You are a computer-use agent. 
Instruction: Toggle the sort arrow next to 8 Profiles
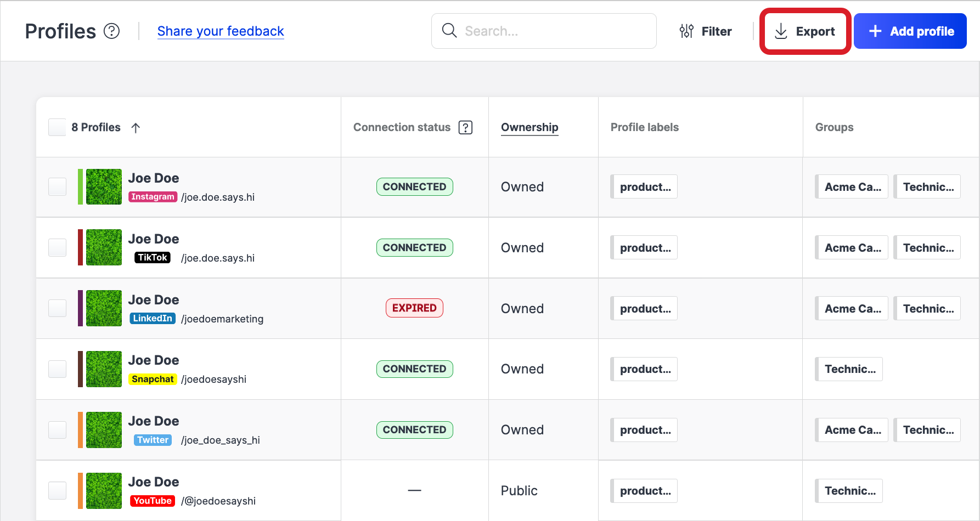pos(136,127)
